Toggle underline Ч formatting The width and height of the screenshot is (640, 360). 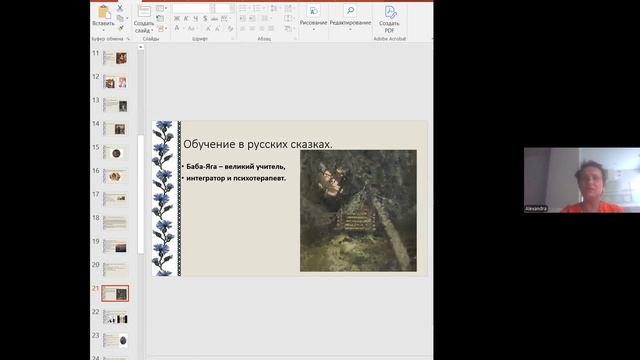coord(196,19)
